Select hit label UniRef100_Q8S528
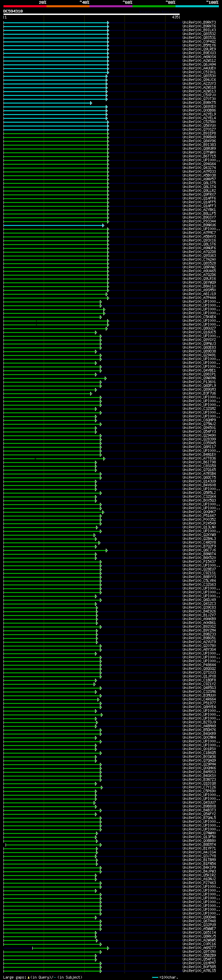Image resolution: width=222 pixels, height=980 pixels. pos(199,263)
